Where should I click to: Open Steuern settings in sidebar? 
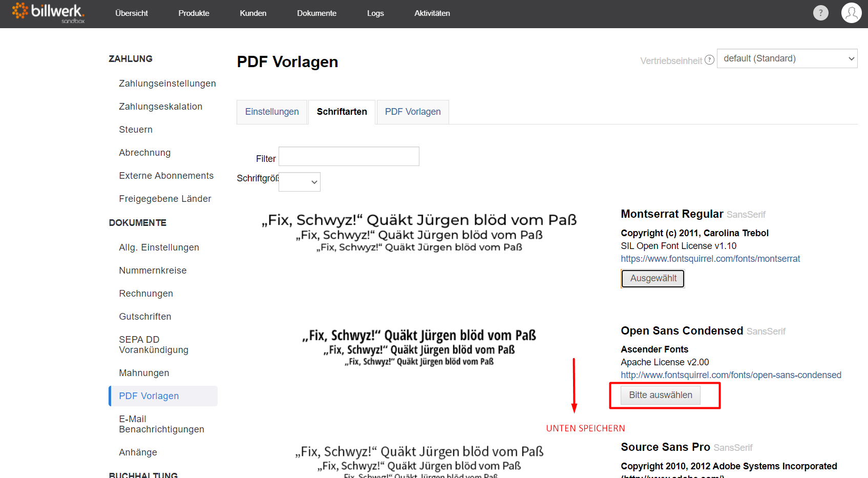point(136,130)
